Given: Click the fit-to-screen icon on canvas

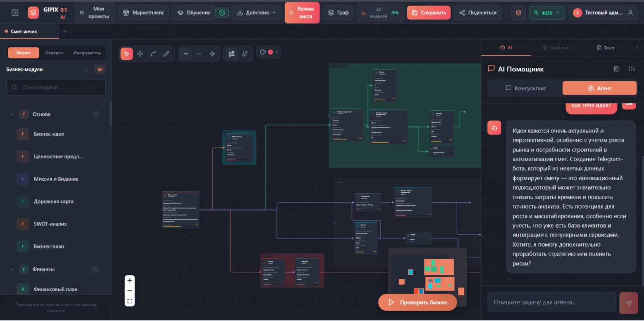Looking at the screenshot, I should point(130,301).
